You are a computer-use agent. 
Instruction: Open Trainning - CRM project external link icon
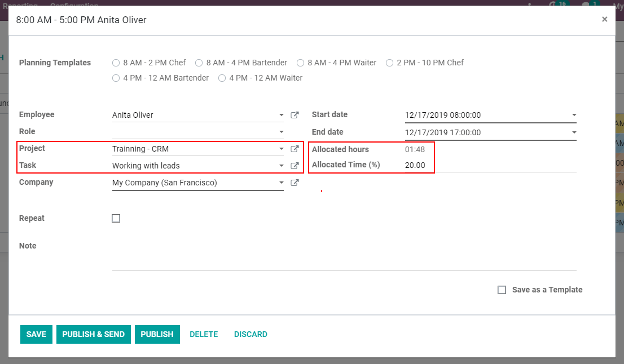[x=295, y=149]
